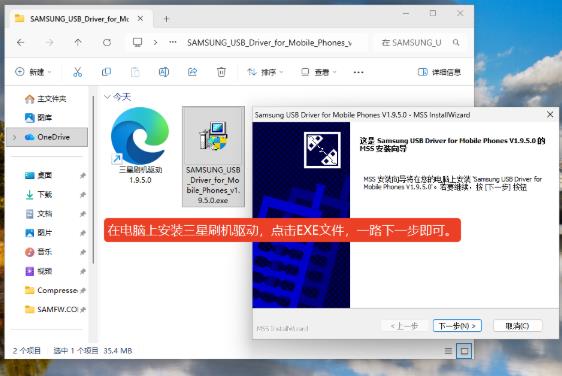Open the SAMFW.COM folder in the sidebar
This screenshot has width=562, height=376.
pos(51,309)
